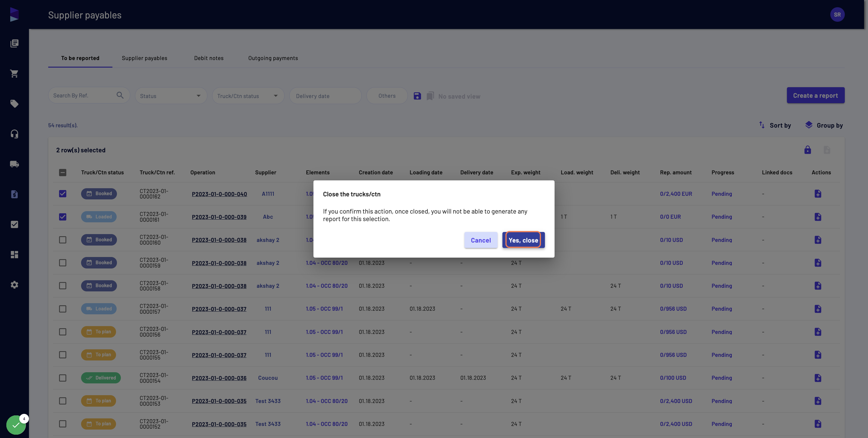Open the dashboard grid sidebar icon

pos(14,255)
